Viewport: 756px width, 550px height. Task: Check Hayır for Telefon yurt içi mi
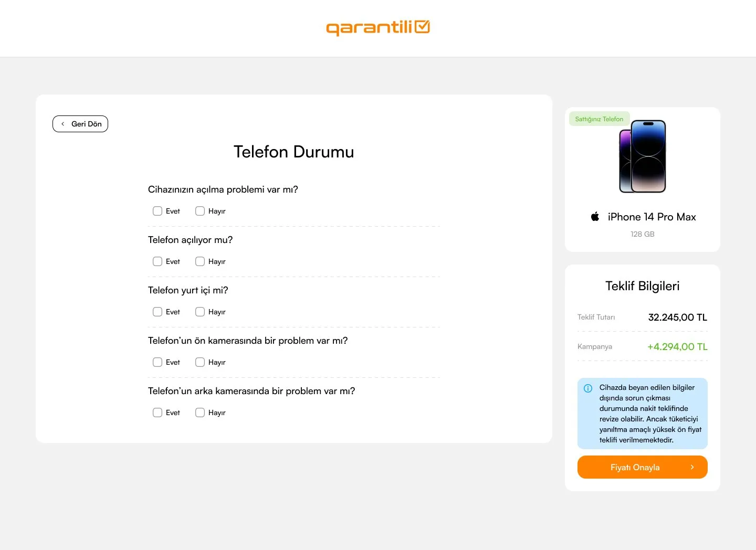[x=200, y=312]
